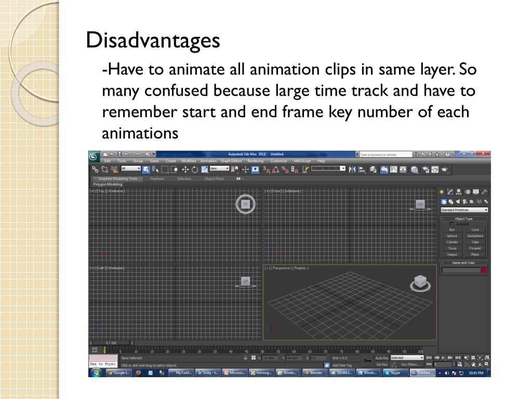Click the Render Production teapot icon

click(445, 169)
